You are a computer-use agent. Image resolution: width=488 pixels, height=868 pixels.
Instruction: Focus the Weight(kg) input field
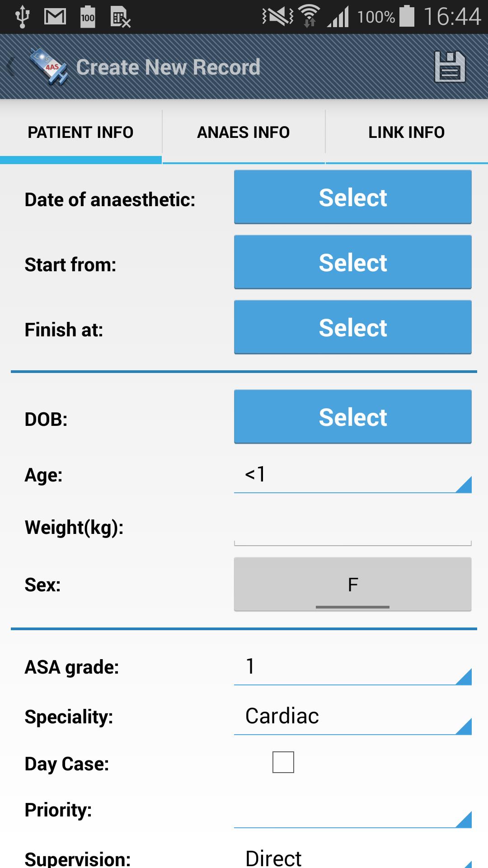click(x=352, y=528)
